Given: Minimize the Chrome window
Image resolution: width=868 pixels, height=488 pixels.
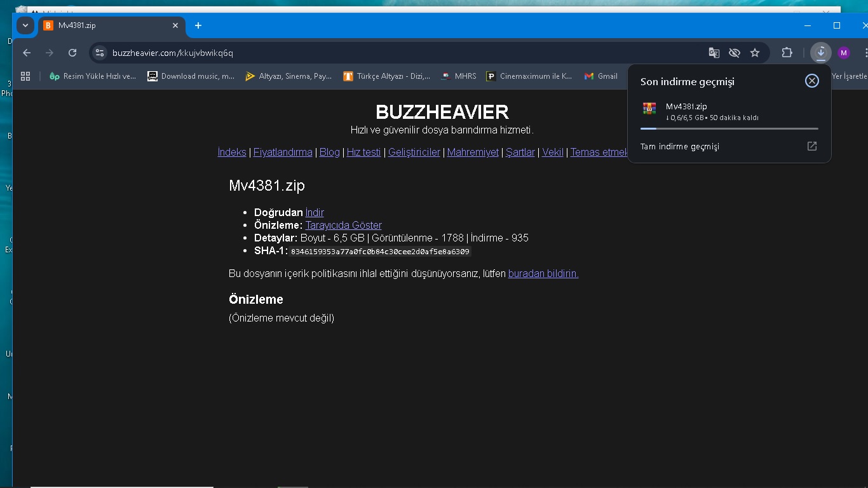Looking at the screenshot, I should [808, 25].
